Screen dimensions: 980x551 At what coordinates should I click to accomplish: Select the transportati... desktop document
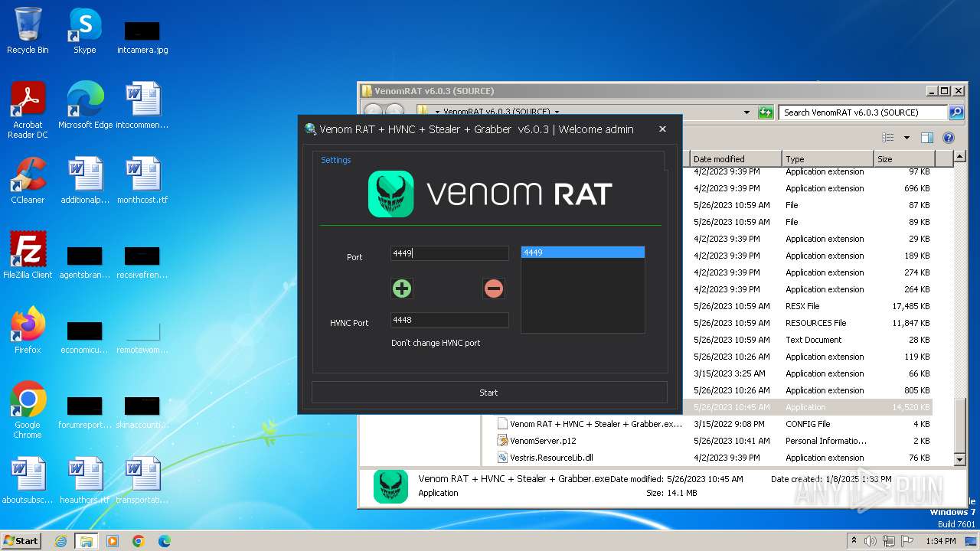click(x=142, y=481)
